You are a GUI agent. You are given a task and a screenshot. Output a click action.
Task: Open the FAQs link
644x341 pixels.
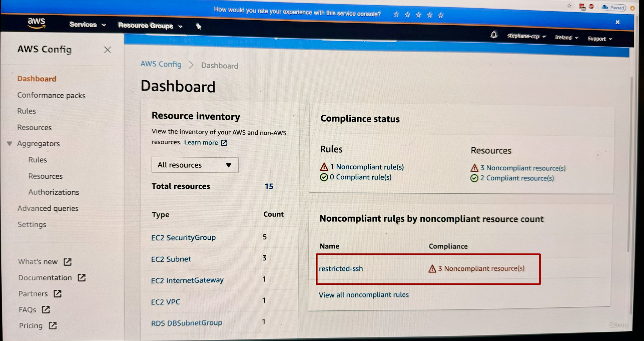[x=28, y=310]
